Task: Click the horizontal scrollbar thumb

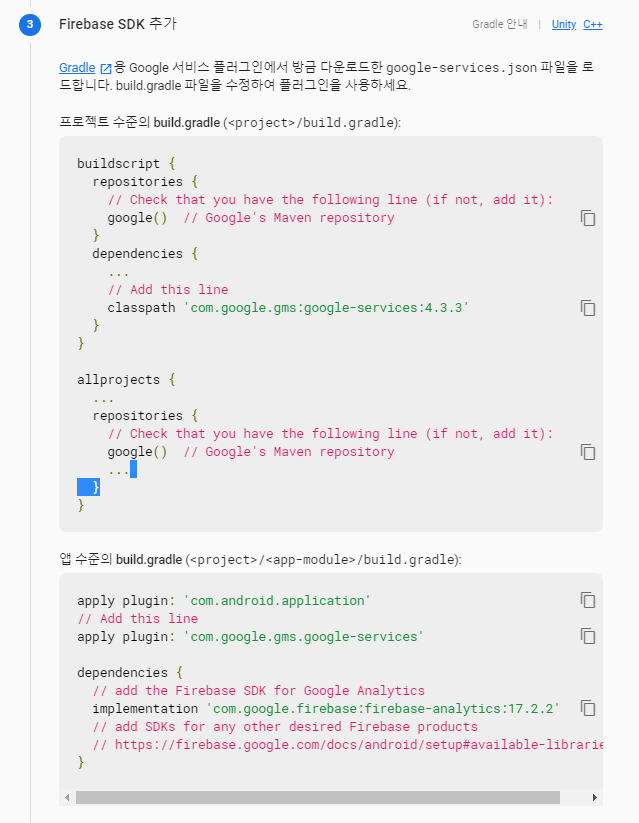Action: (x=318, y=797)
